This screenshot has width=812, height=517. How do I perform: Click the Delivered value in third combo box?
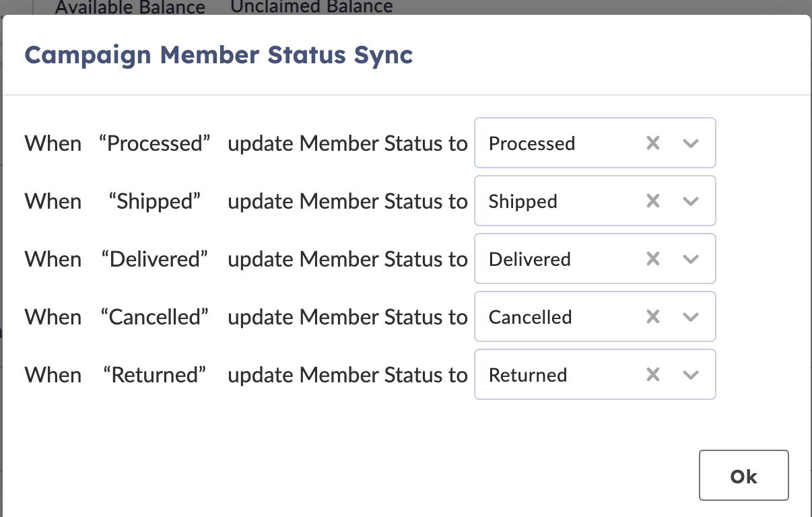coord(530,259)
